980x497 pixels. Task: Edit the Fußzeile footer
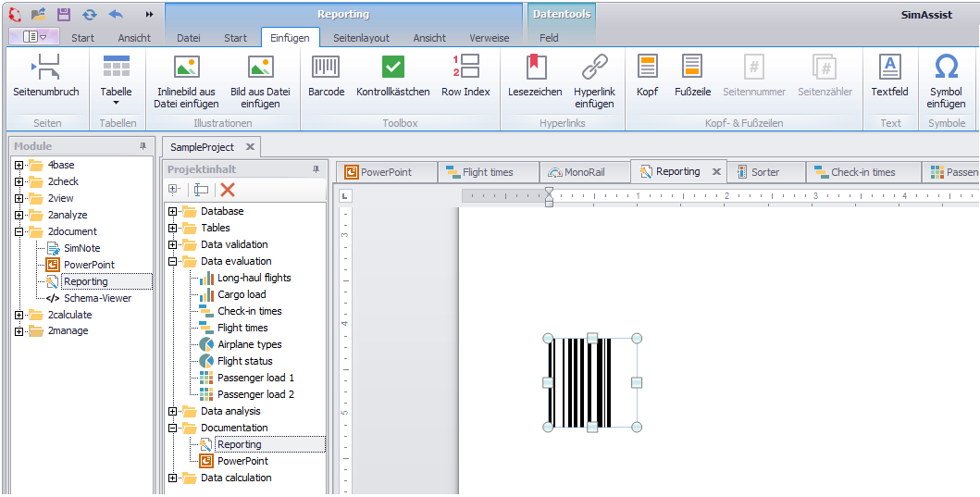[692, 76]
